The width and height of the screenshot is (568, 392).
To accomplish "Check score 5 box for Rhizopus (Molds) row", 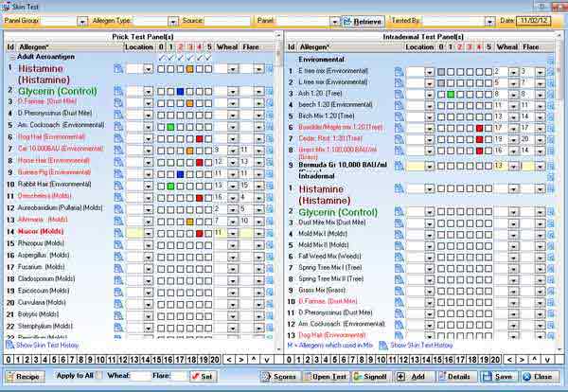I will click(x=208, y=245).
